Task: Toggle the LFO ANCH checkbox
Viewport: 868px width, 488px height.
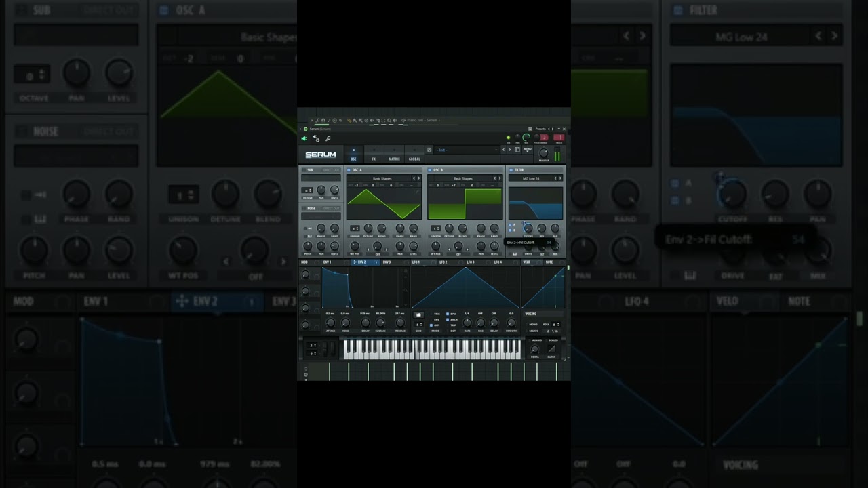Action: (448, 319)
